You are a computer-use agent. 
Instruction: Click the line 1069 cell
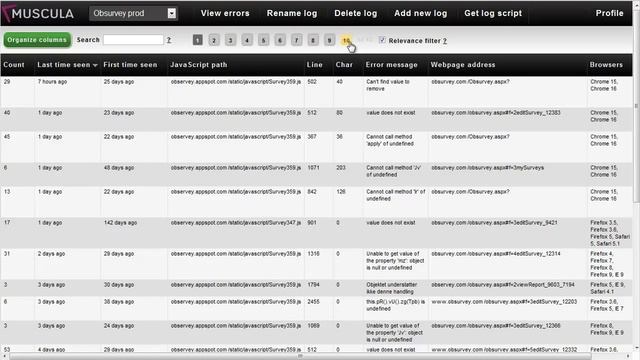coord(313,326)
